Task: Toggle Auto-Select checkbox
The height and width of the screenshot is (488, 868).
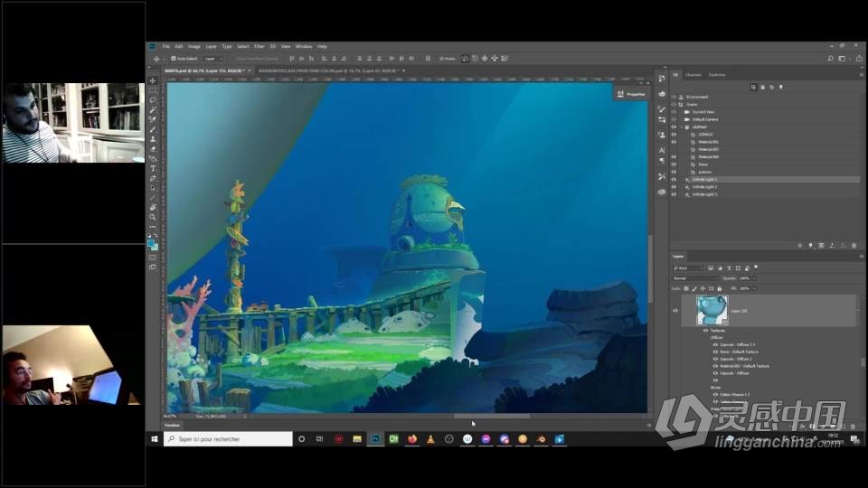Action: click(x=174, y=59)
